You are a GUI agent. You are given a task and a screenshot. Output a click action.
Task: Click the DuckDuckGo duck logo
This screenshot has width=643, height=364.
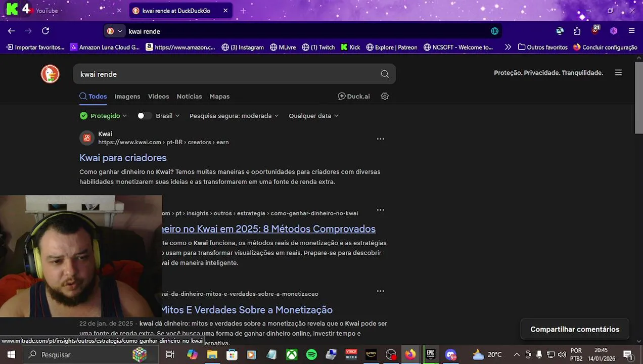50,74
